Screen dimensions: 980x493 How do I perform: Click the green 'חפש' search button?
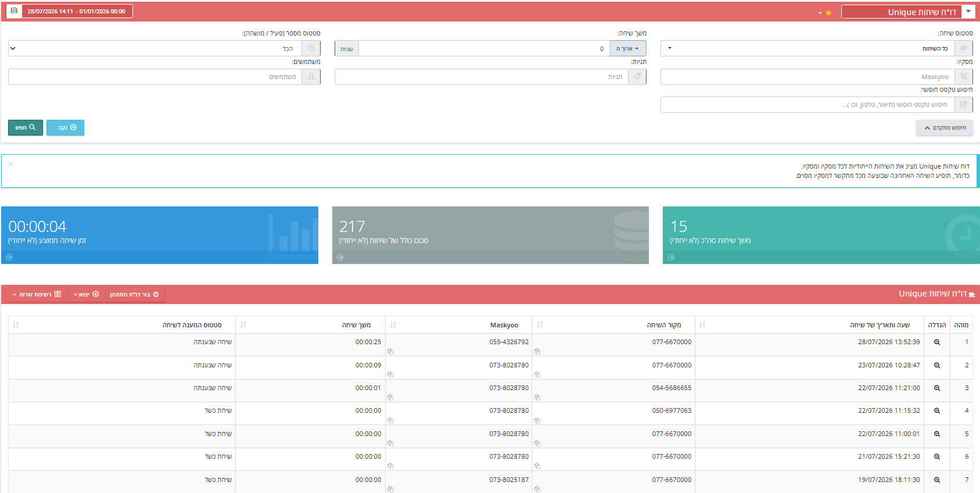pyautogui.click(x=26, y=127)
